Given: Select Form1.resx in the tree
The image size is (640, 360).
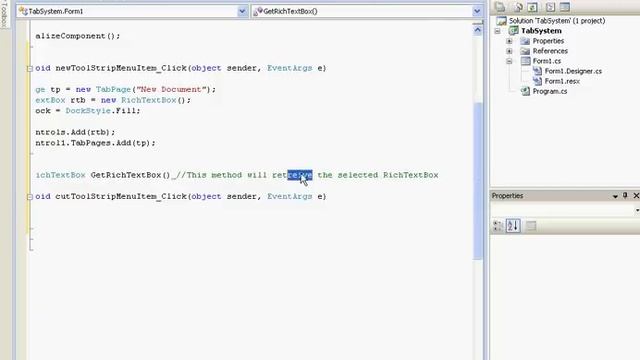Looking at the screenshot, I should click(x=562, y=81).
